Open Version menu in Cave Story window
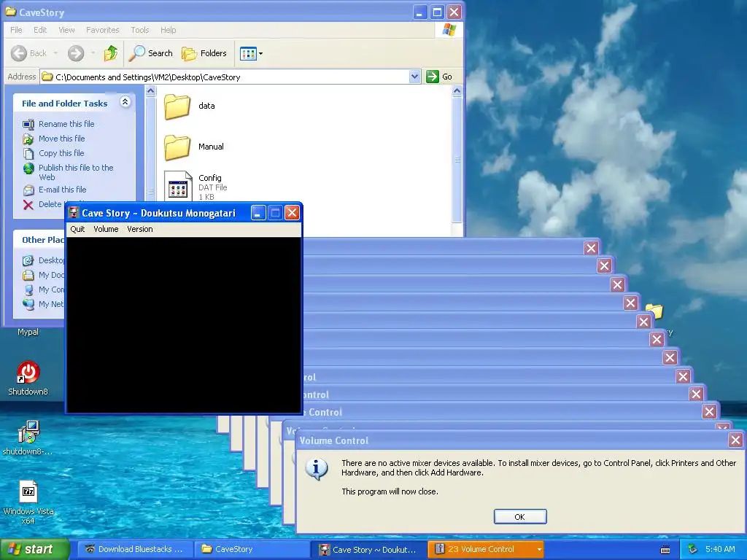Image resolution: width=747 pixels, height=560 pixels. click(x=139, y=229)
